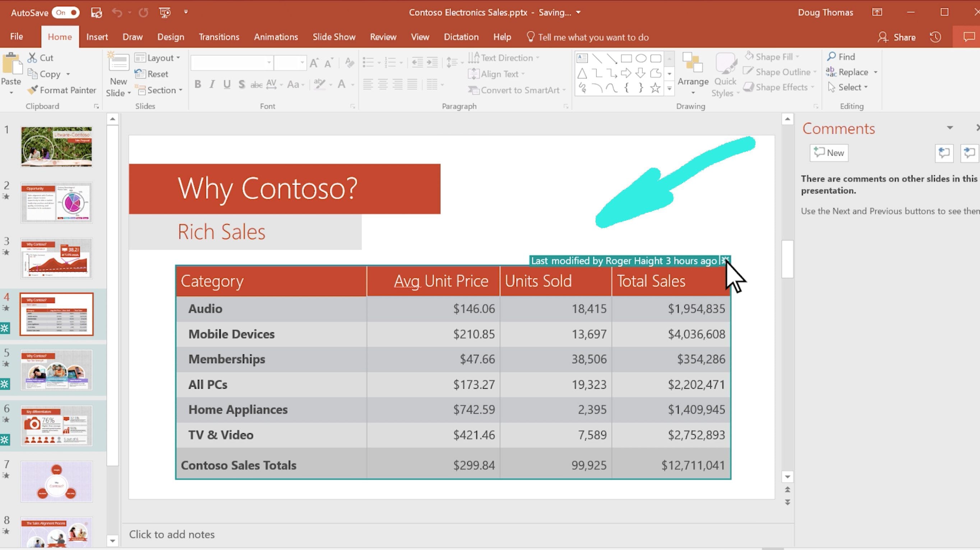Open the Layout dropdown
980x550 pixels.
coord(157,58)
